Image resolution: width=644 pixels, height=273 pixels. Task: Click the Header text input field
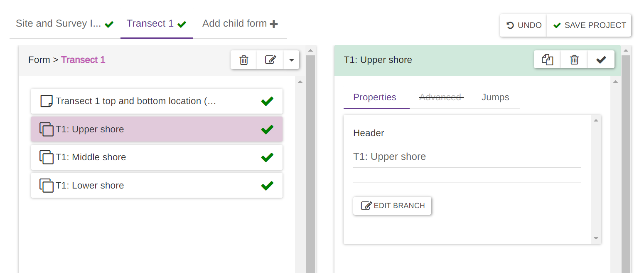point(467,157)
